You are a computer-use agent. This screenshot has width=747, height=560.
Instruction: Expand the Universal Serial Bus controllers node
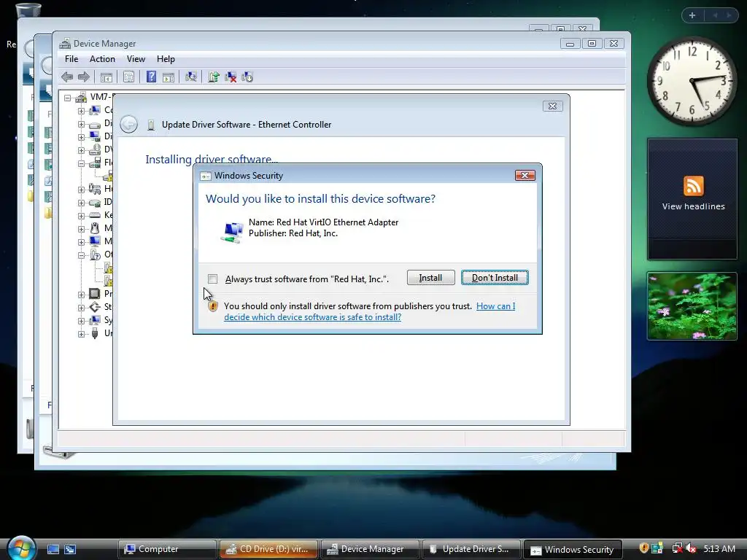tap(81, 334)
